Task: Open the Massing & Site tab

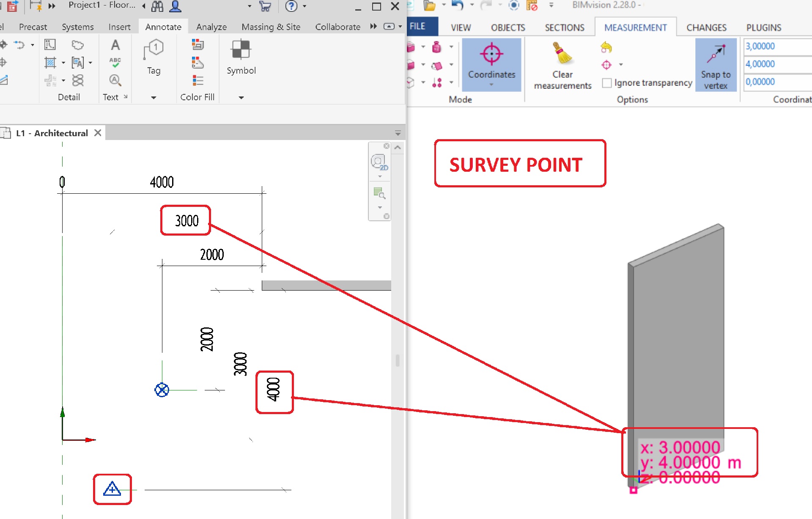Action: pos(271,27)
